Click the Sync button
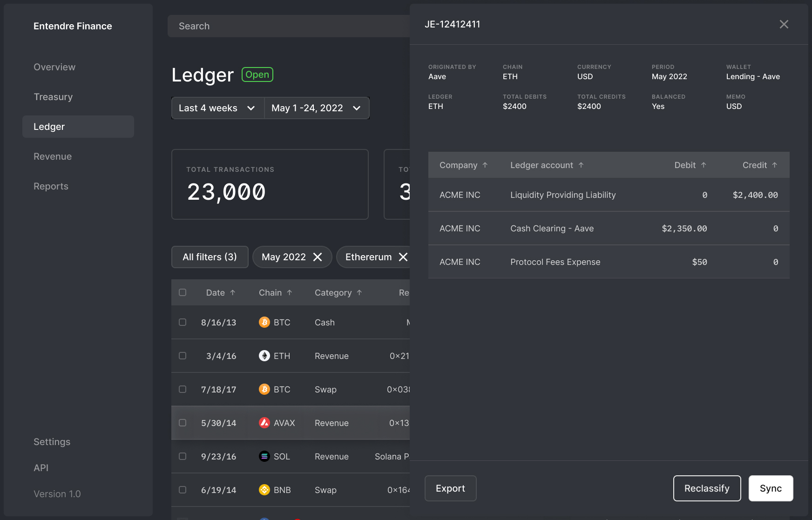The image size is (812, 520). click(771, 488)
